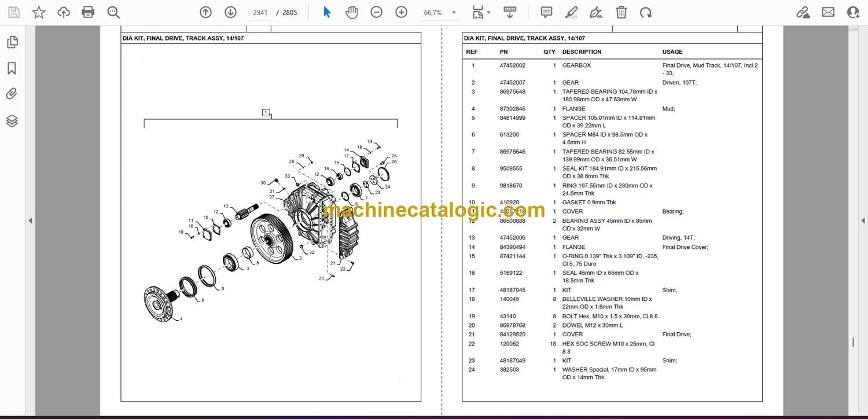Go to the previous page
868x419 pixels.
tap(205, 12)
